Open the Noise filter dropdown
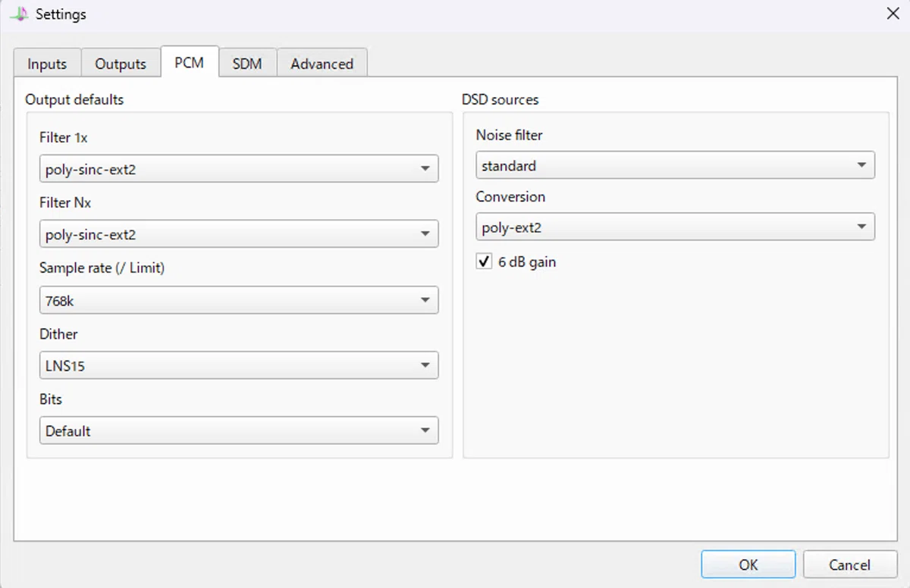910x588 pixels. pyautogui.click(x=676, y=165)
